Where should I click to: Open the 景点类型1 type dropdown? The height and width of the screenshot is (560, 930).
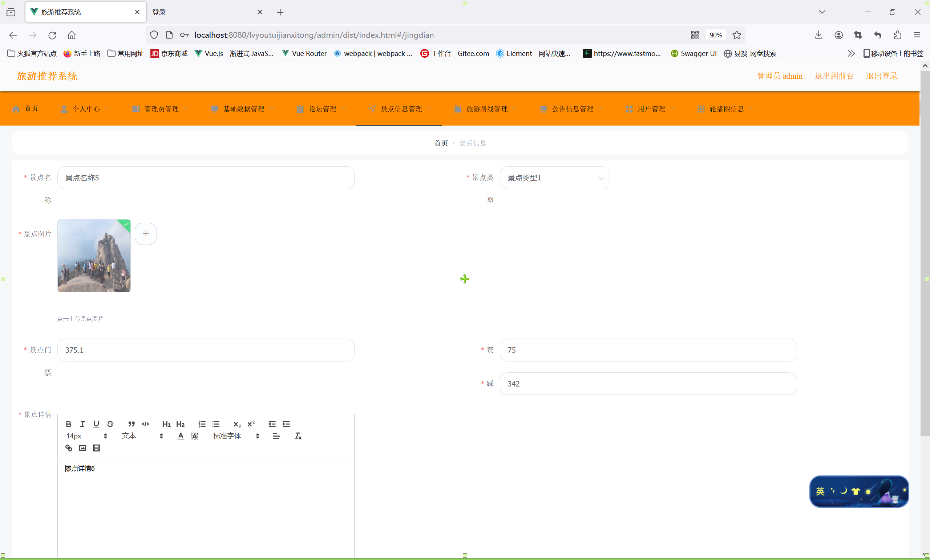click(554, 177)
